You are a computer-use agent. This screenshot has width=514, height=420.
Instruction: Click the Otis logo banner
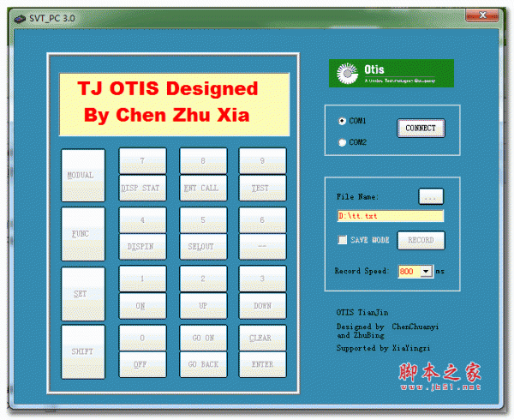(x=391, y=73)
